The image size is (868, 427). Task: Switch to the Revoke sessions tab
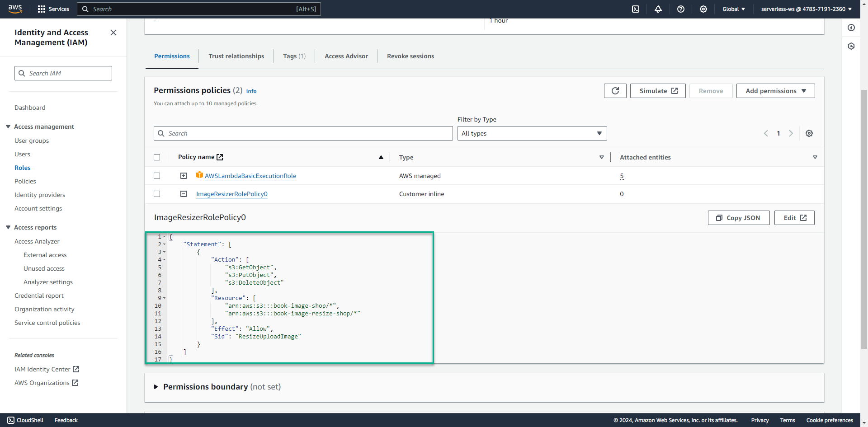click(410, 56)
